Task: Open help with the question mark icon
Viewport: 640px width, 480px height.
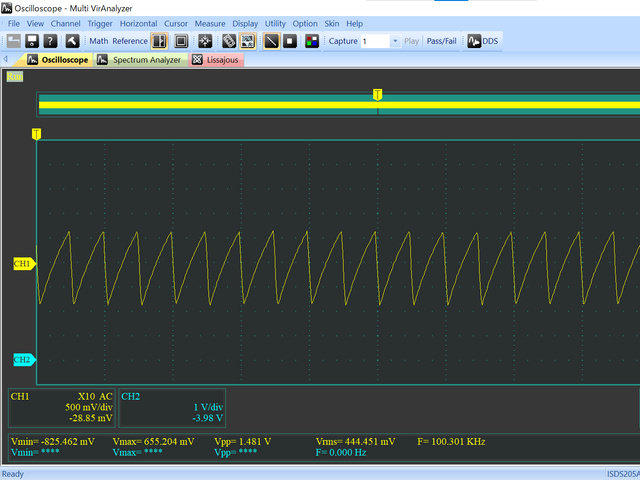Action: coord(50,41)
